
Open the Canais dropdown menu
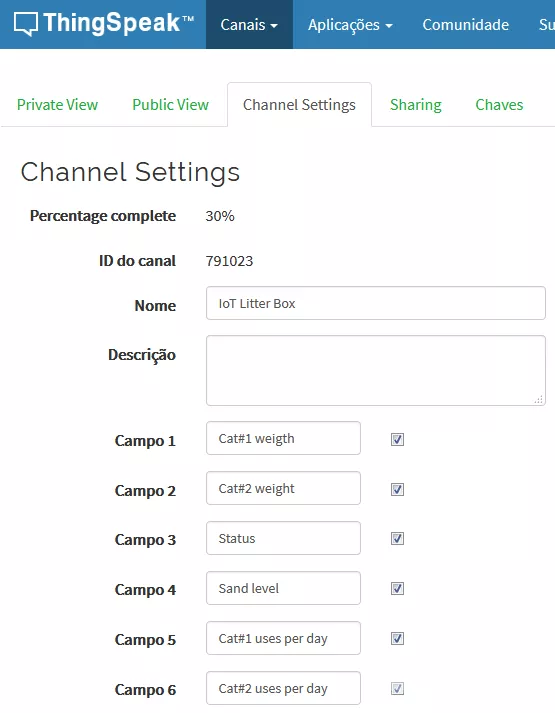click(x=249, y=25)
